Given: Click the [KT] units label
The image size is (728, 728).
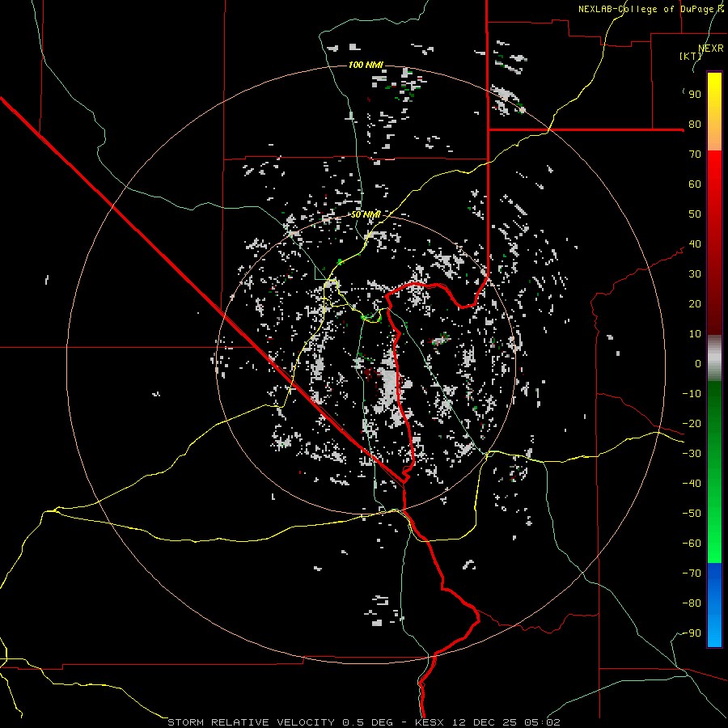Looking at the screenshot, I should (x=690, y=56).
